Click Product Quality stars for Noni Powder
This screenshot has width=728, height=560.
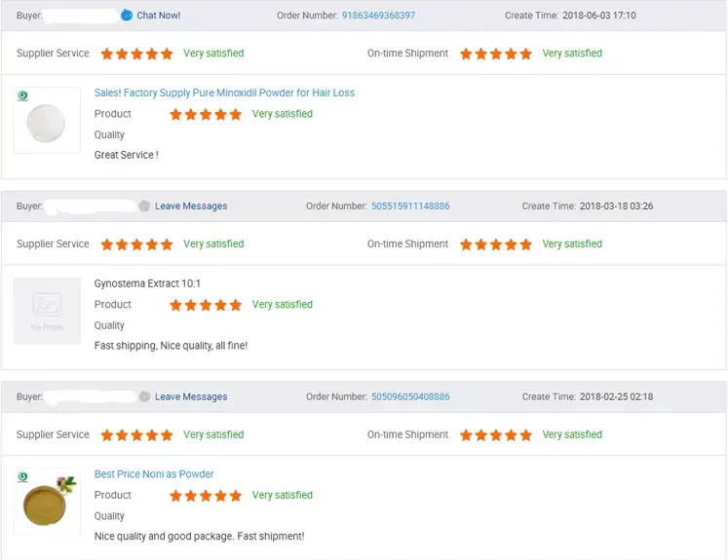tap(206, 496)
